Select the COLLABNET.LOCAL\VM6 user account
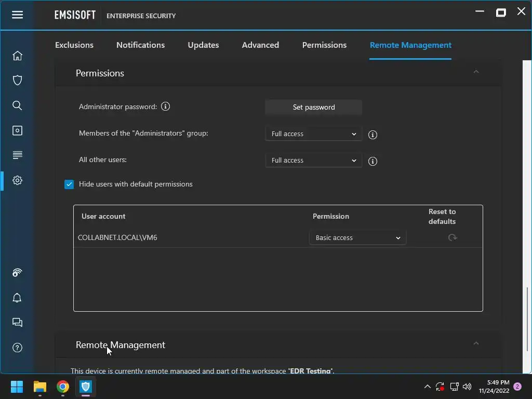The image size is (532, 399). [x=117, y=237]
